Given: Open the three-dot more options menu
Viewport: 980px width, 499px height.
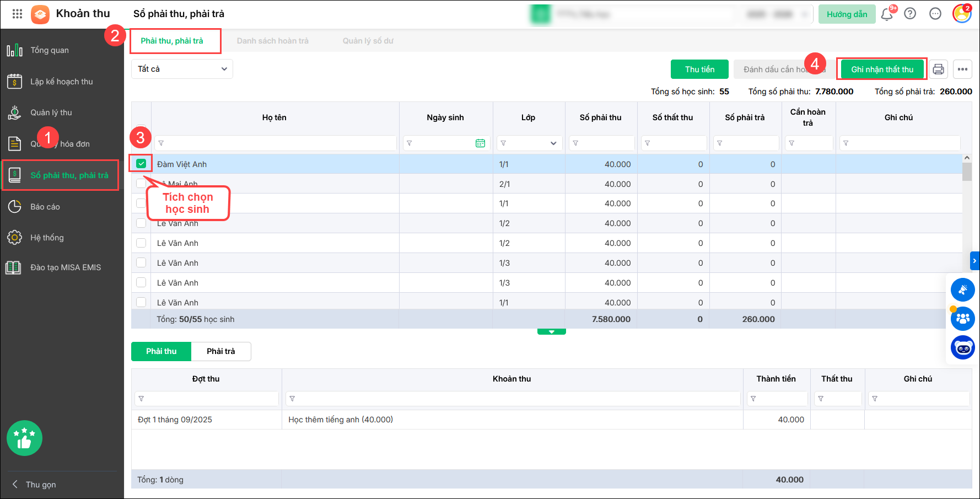Looking at the screenshot, I should click(962, 69).
